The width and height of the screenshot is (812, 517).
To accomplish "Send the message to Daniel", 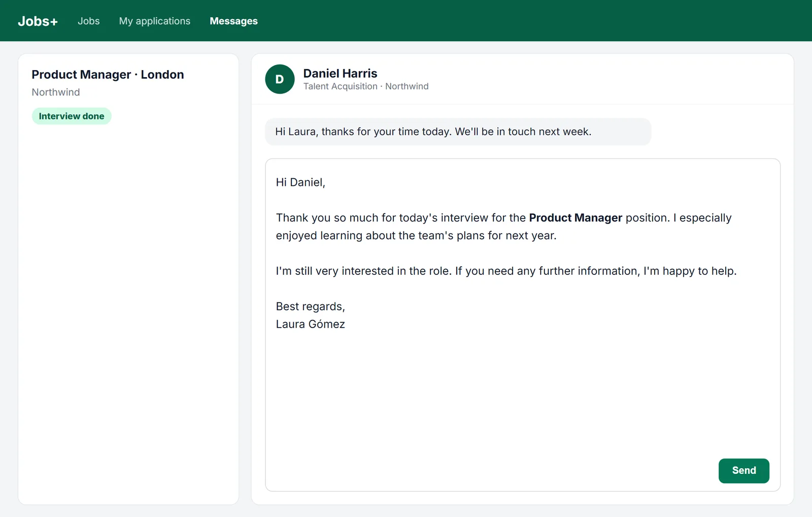I will tap(743, 471).
